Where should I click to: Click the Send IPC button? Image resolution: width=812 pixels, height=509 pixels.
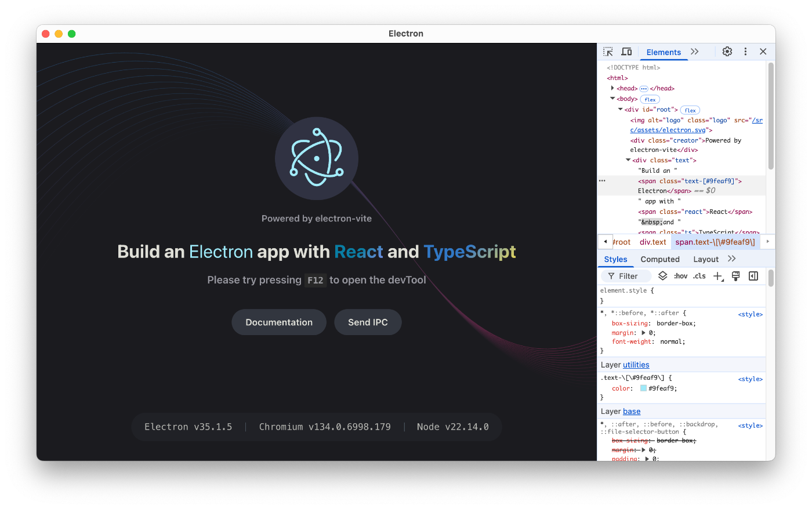(x=368, y=322)
